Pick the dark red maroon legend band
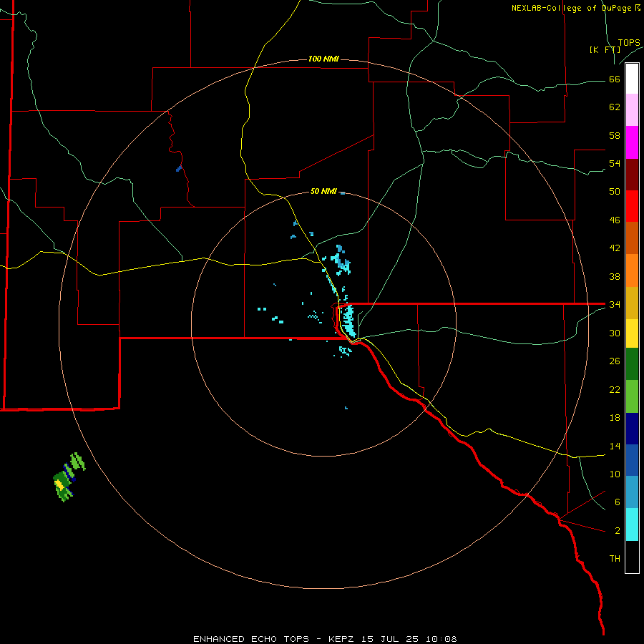644x644 pixels. pos(632,174)
